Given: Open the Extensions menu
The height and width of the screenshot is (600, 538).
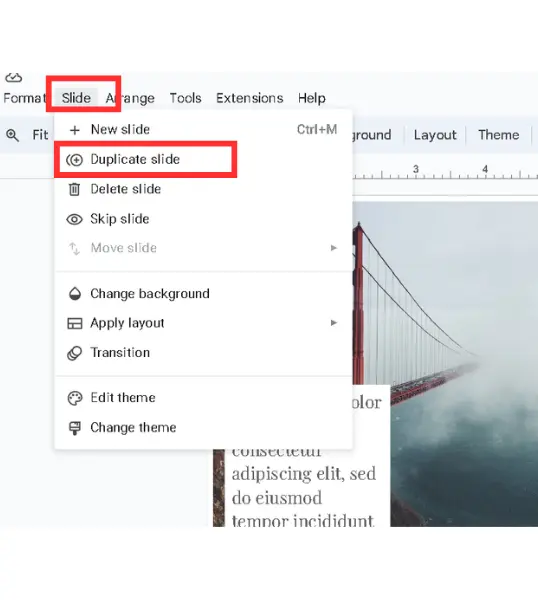Looking at the screenshot, I should coord(249,98).
